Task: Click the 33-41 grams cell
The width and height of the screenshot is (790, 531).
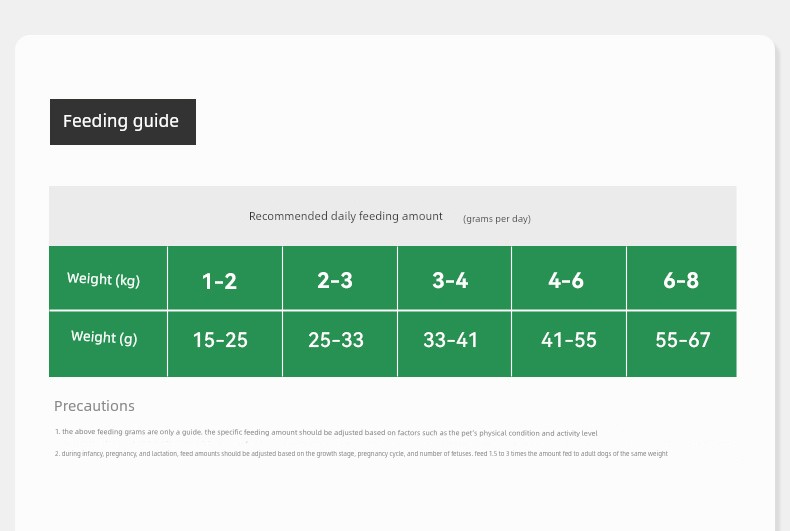Action: coord(451,340)
